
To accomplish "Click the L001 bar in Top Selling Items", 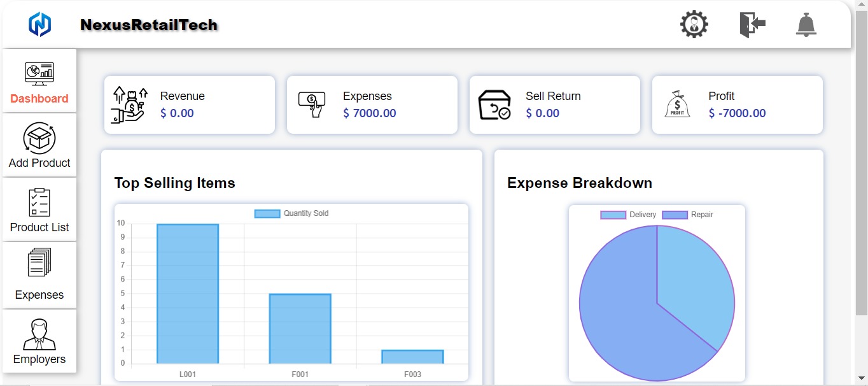I will click(187, 293).
